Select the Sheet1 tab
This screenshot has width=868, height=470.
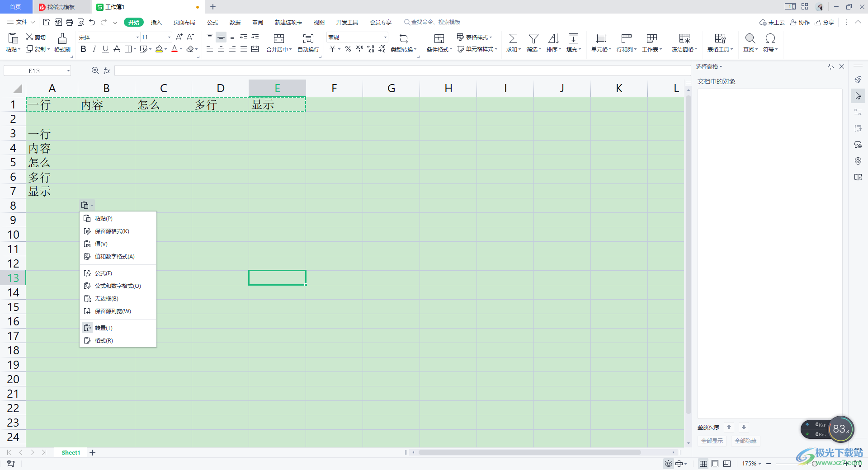click(x=71, y=452)
